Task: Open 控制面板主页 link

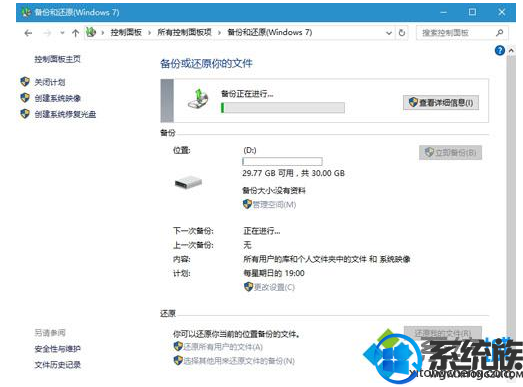Action: (x=57, y=59)
